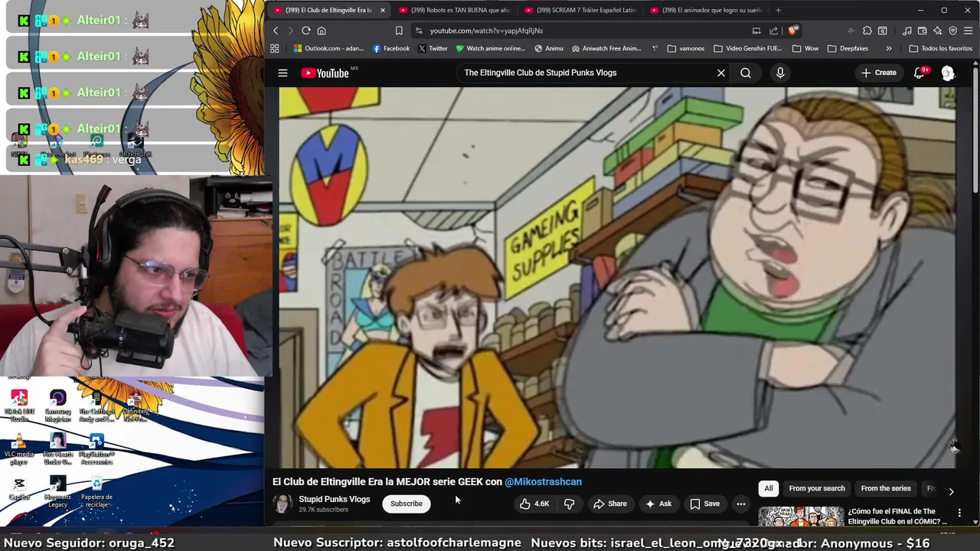The image size is (980, 551).
Task: Open a new browser tab
Action: [778, 10]
